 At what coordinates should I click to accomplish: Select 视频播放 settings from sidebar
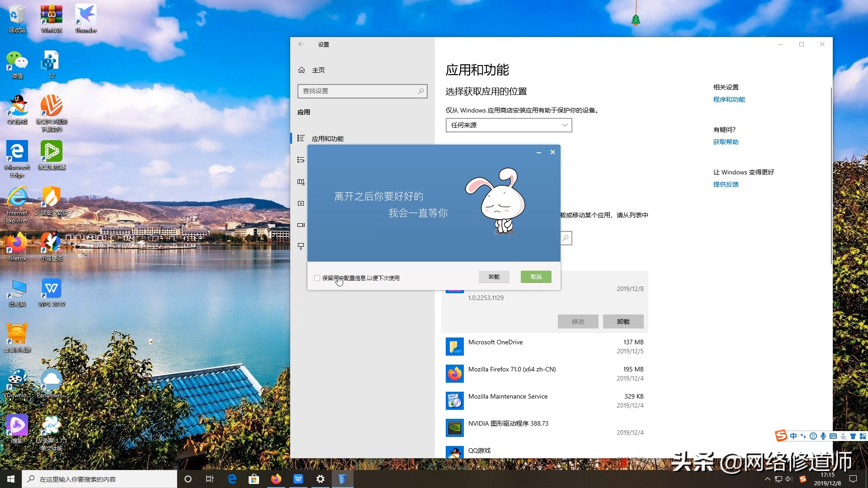point(301,225)
